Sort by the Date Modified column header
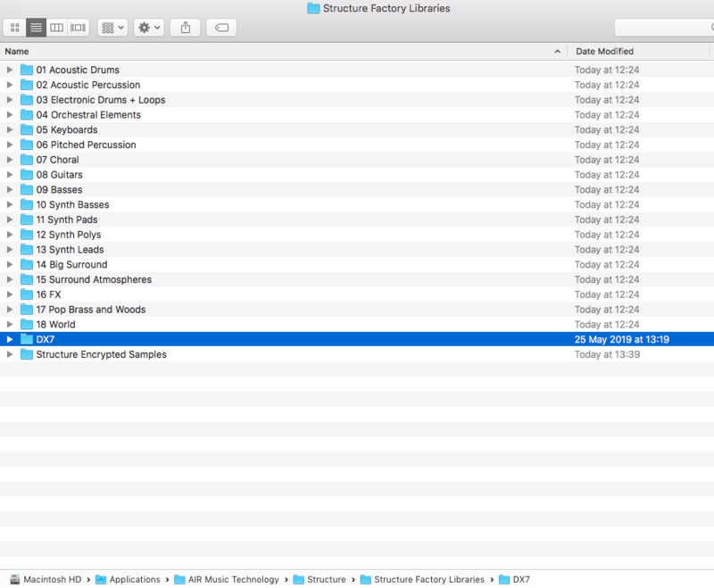 pos(625,52)
